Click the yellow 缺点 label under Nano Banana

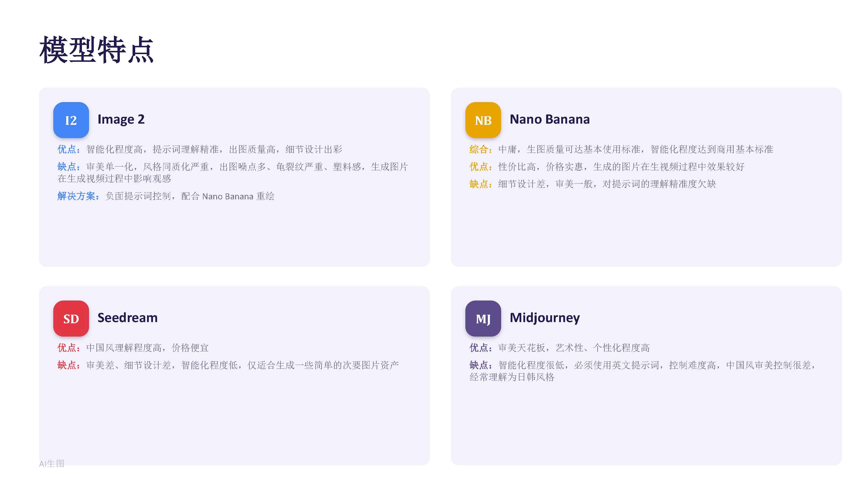point(481,184)
